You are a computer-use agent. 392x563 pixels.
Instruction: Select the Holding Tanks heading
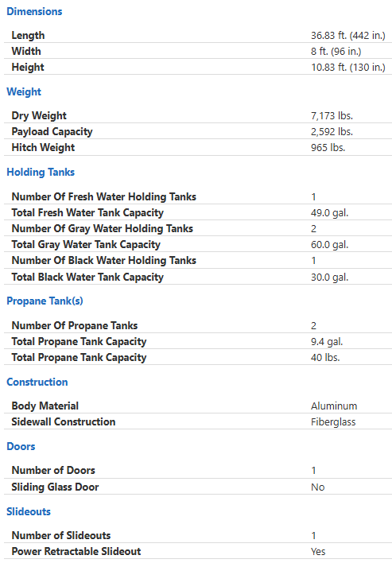coord(41,173)
